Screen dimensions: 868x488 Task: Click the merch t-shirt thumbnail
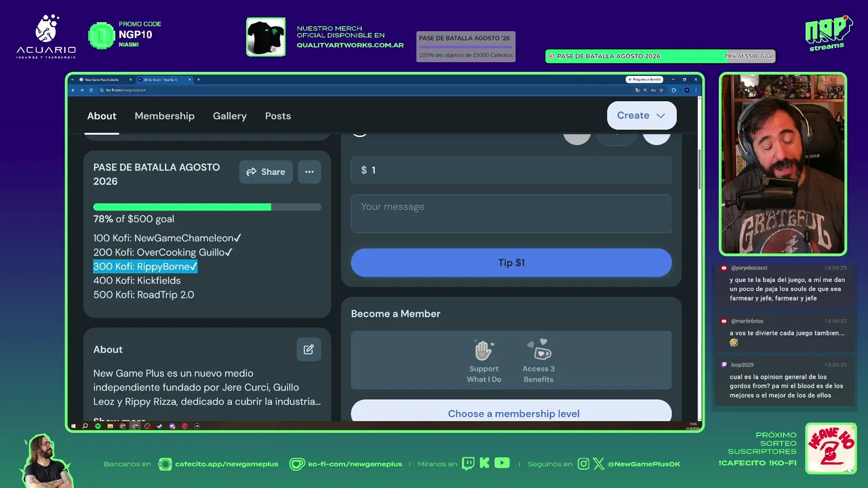(x=266, y=37)
